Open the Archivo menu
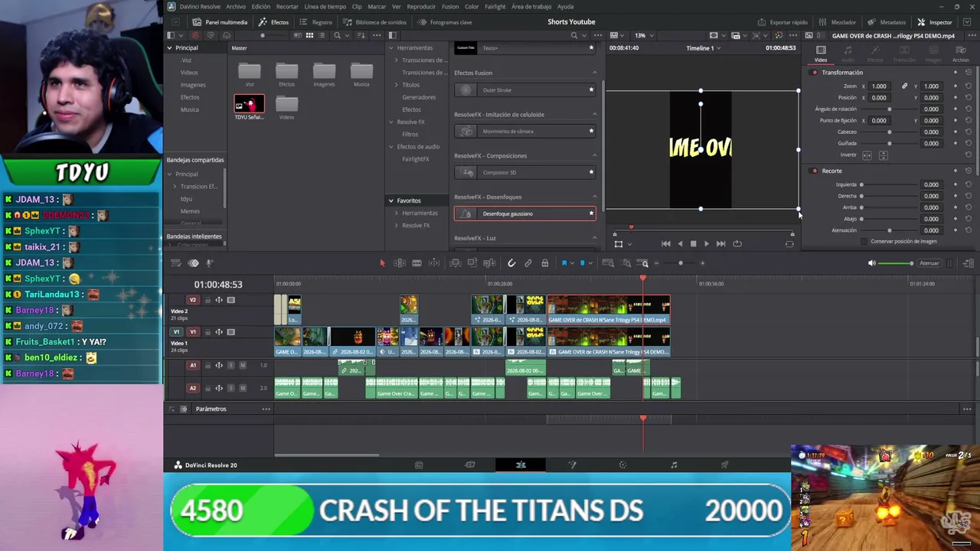The image size is (980, 551). coord(236,7)
